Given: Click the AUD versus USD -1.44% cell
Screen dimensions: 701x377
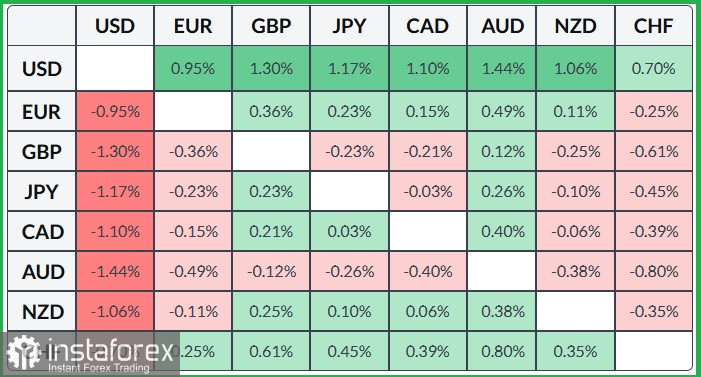Looking at the screenshot, I should 115,271.
